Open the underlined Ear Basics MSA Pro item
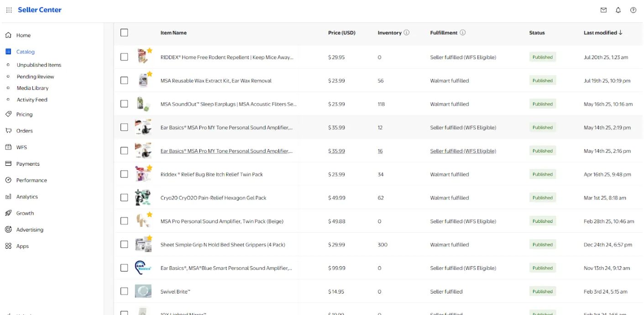Image resolution: width=644 pixels, height=315 pixels. pyautogui.click(x=226, y=151)
